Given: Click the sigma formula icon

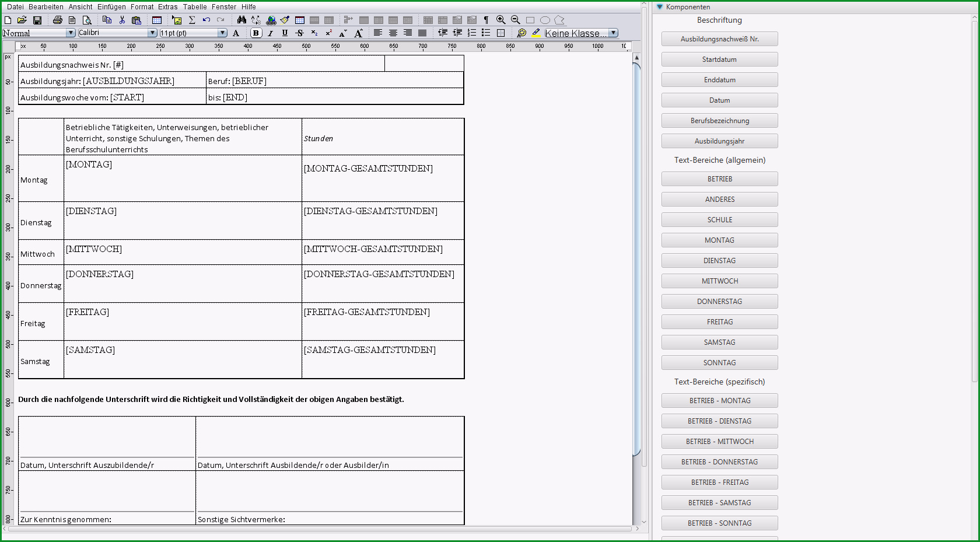Looking at the screenshot, I should coord(192,20).
